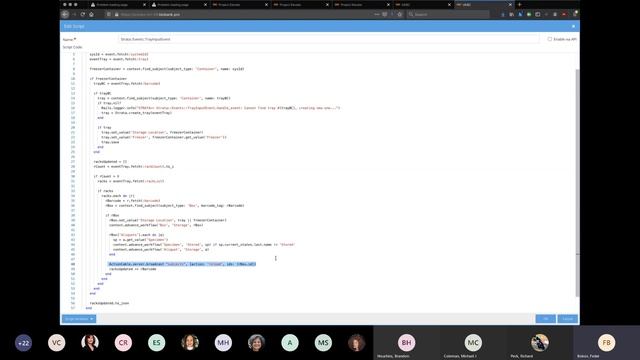Select participant tile BH
This screenshot has height=360, width=640.
click(406, 343)
